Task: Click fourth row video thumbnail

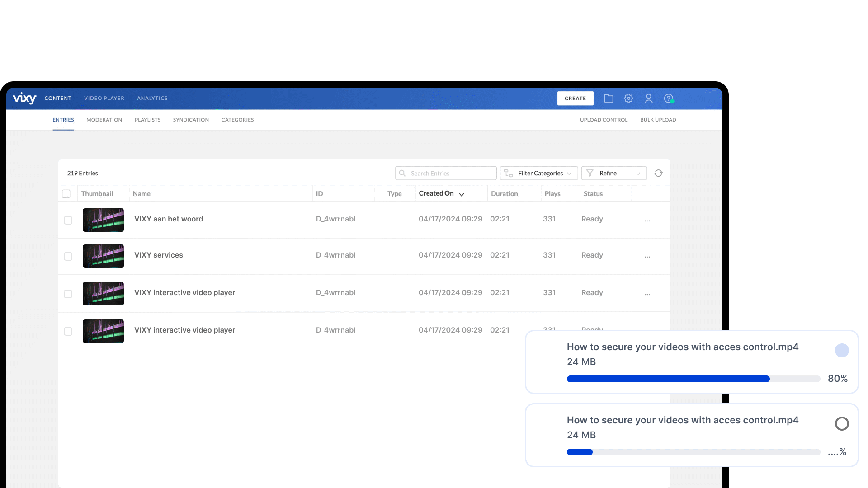Action: coord(103,331)
